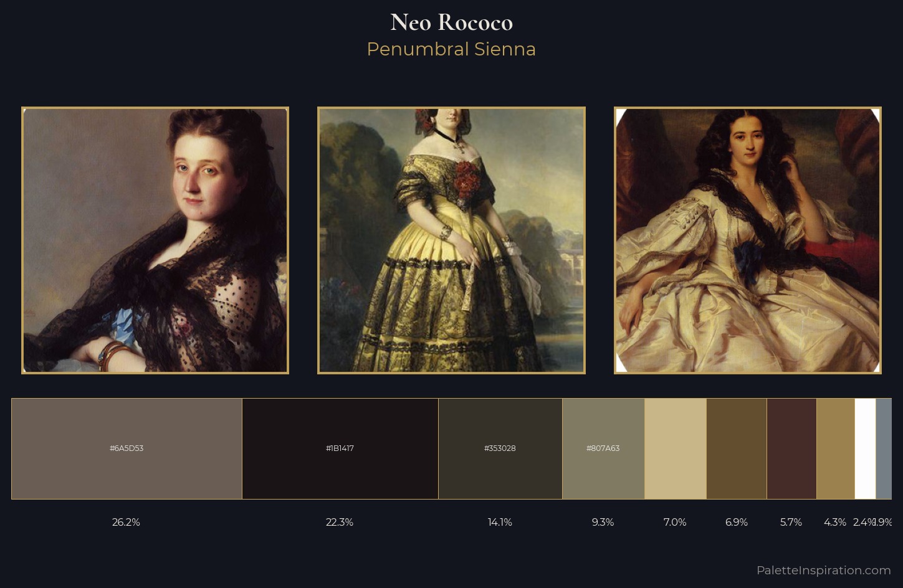The image size is (903, 588).
Task: Click the Penumbral Sienna subtitle
Action: pyautogui.click(x=451, y=49)
